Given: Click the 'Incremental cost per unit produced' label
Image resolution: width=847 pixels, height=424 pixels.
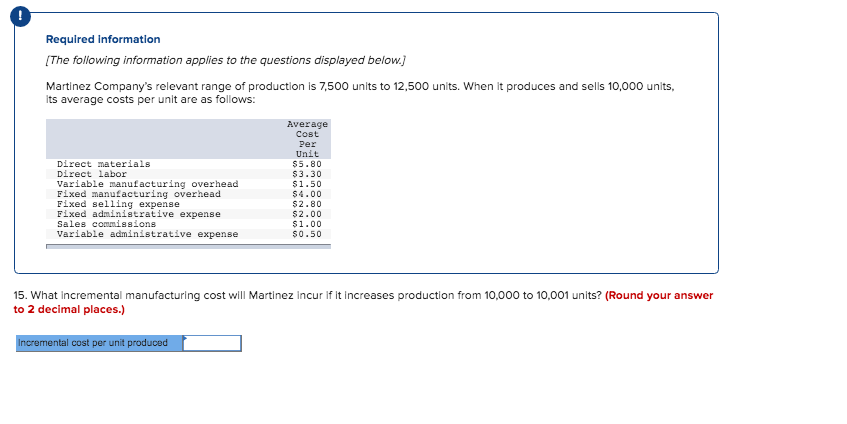Looking at the screenshot, I should 99,343.
